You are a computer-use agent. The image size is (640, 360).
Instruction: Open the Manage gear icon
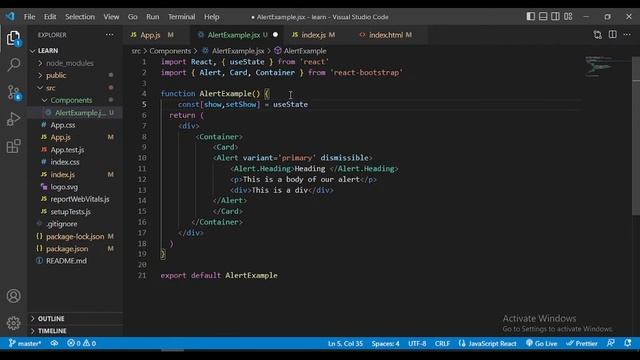13,323
